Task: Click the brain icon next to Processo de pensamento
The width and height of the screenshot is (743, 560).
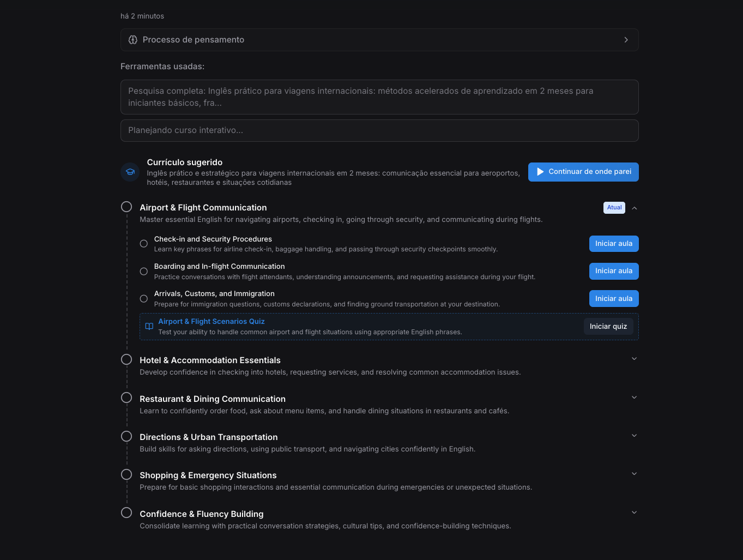Action: coord(132,39)
